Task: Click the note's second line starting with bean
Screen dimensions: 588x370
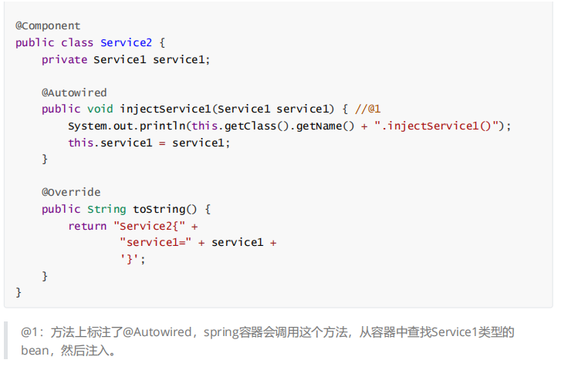Action: click(68, 350)
